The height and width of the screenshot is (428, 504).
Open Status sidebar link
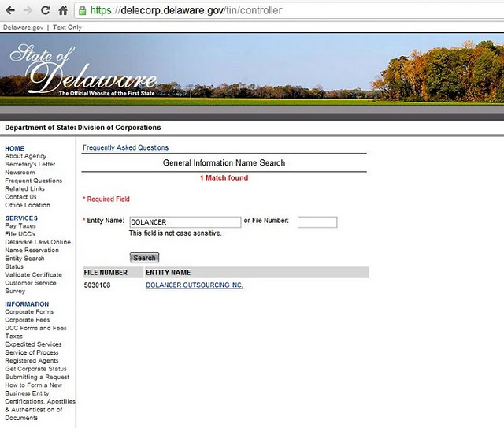14,266
